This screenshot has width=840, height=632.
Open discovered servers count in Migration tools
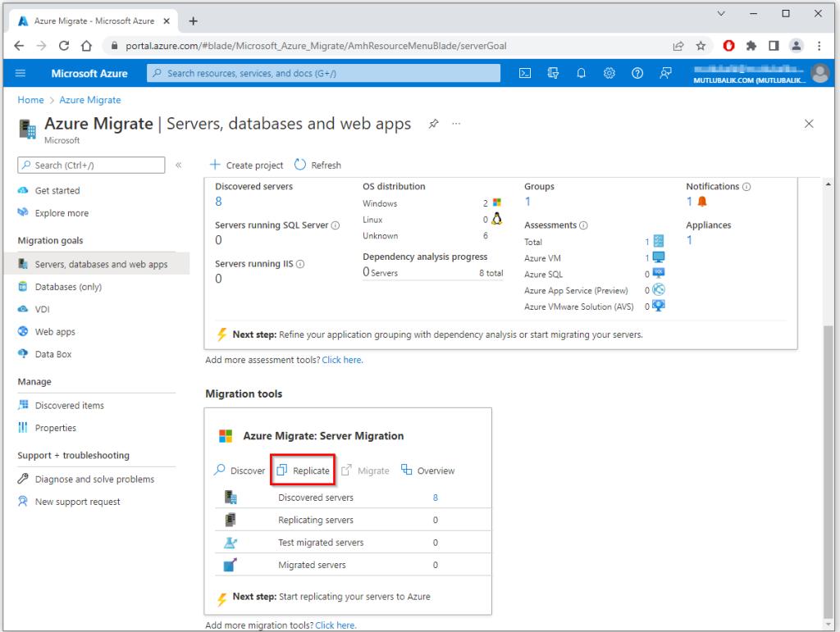click(x=436, y=498)
